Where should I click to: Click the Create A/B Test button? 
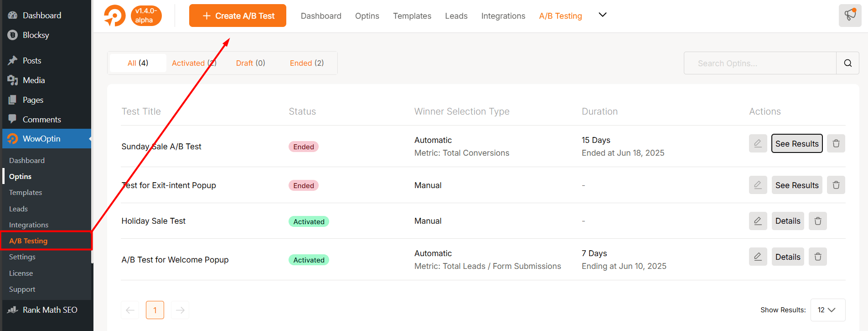238,16
